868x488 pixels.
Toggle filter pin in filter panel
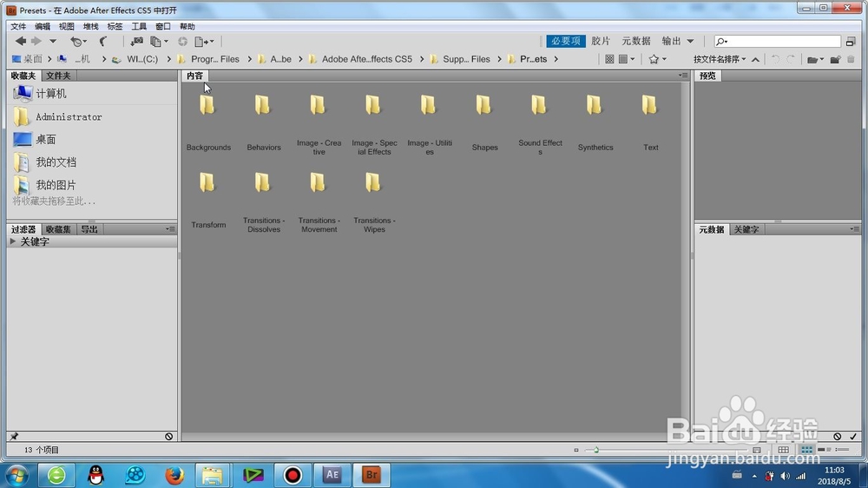pyautogui.click(x=15, y=437)
